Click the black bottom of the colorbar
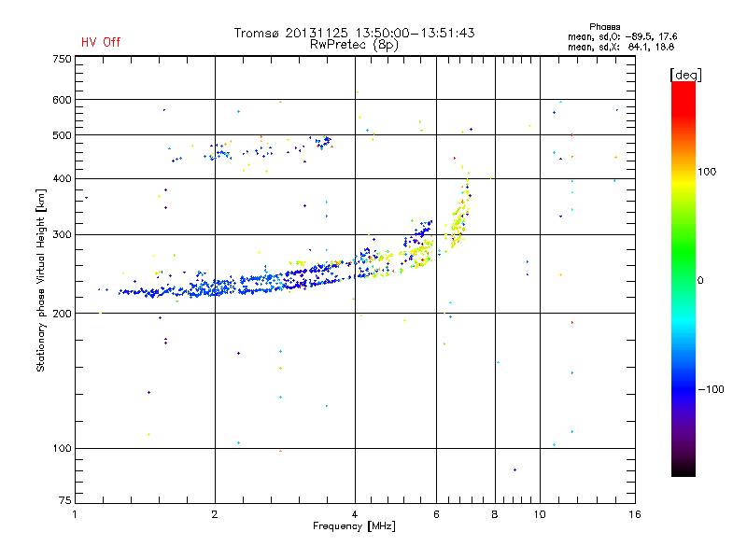 (684, 469)
